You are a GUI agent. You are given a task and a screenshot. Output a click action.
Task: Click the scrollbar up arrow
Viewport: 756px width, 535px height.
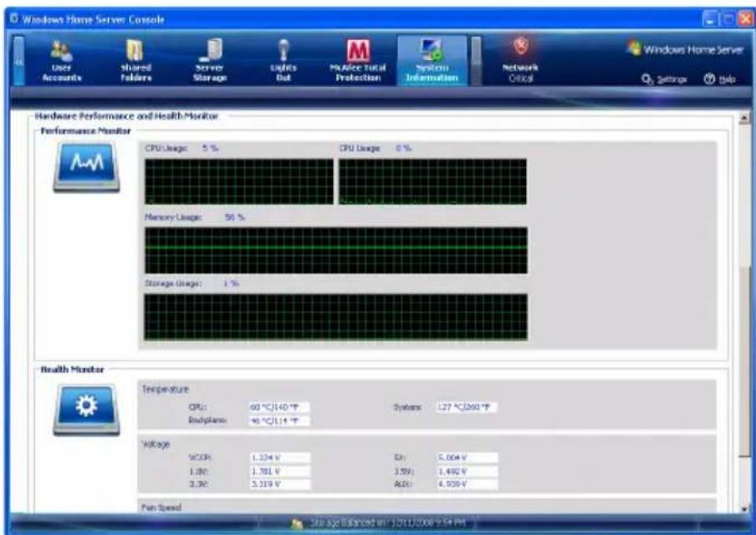tap(745, 117)
